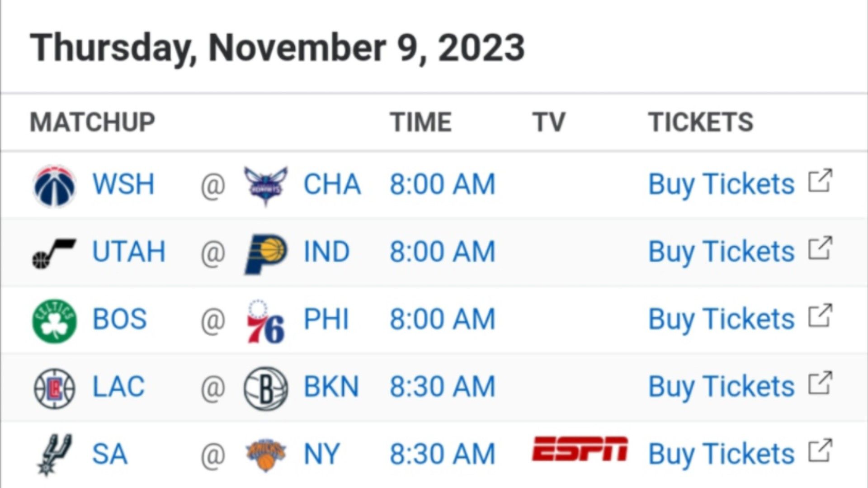This screenshot has height=488, width=868.
Task: Click the 8:00 AM BOS-PHI game time
Action: (x=443, y=319)
